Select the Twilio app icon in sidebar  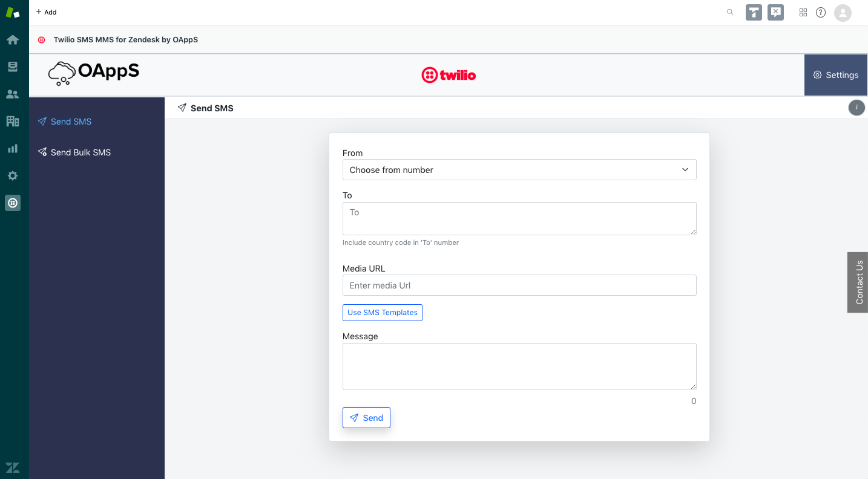coord(13,203)
